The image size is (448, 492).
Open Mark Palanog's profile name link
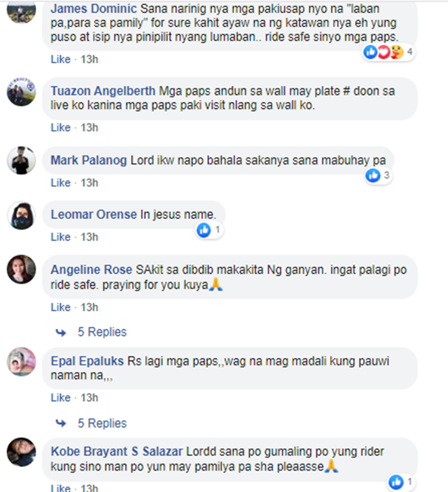click(x=89, y=161)
